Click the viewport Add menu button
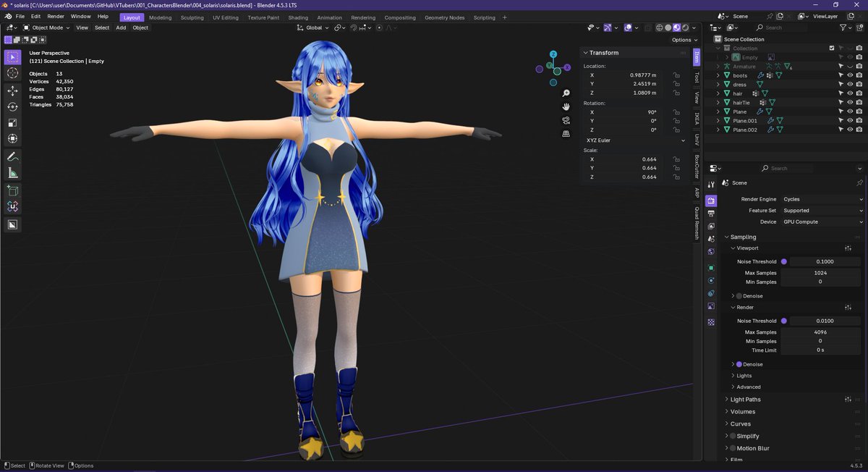 tap(121, 28)
